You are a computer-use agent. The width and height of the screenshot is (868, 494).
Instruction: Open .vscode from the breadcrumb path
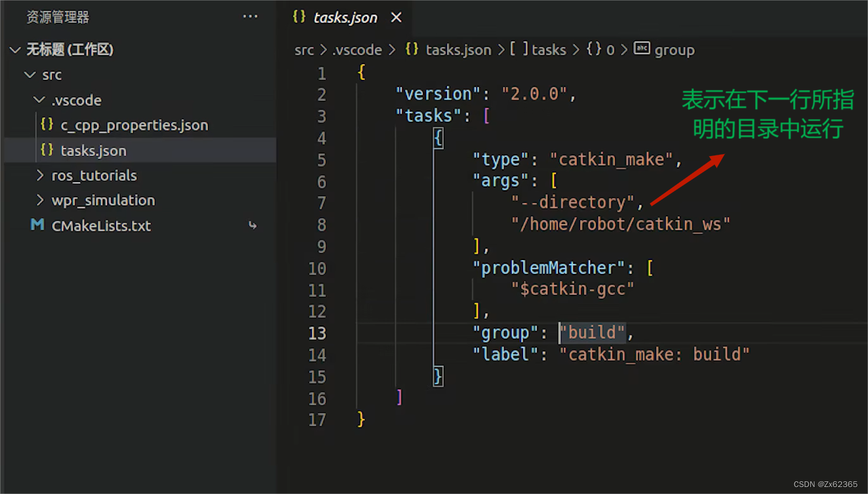[x=355, y=49]
